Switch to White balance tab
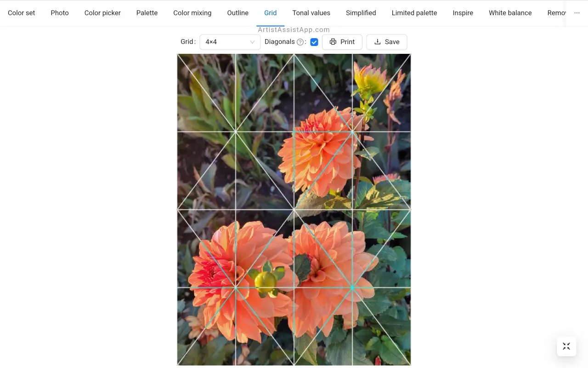588x368 pixels. coord(510,13)
